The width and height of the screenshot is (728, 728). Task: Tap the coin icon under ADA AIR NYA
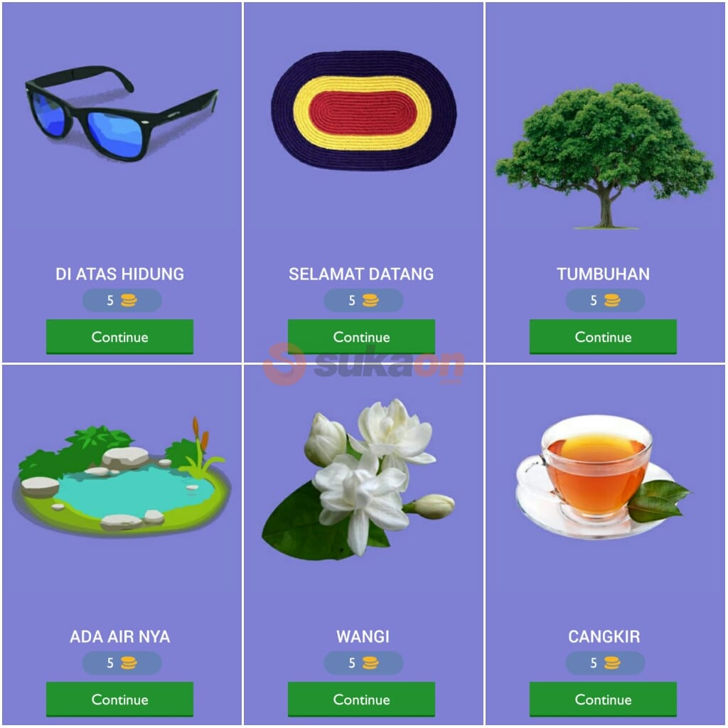click(x=129, y=663)
